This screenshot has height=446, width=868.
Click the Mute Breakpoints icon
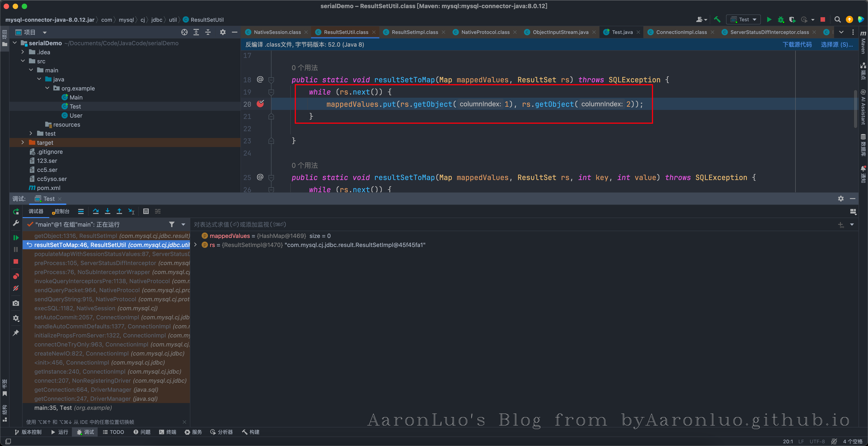[x=16, y=288]
